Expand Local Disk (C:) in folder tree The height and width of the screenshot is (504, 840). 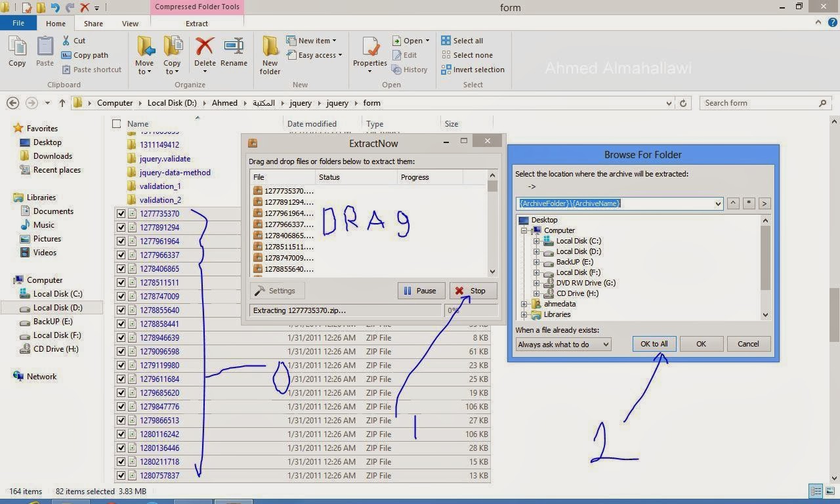(536, 241)
